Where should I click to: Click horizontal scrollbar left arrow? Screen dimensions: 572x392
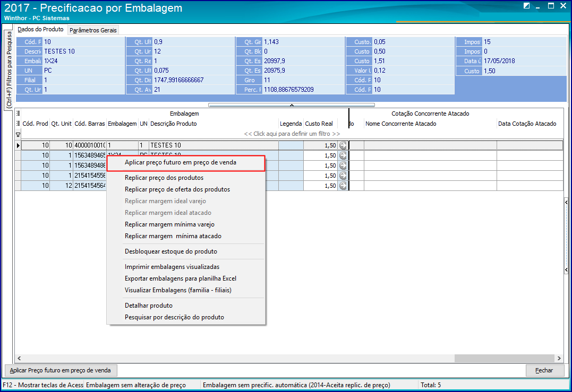tap(19, 358)
